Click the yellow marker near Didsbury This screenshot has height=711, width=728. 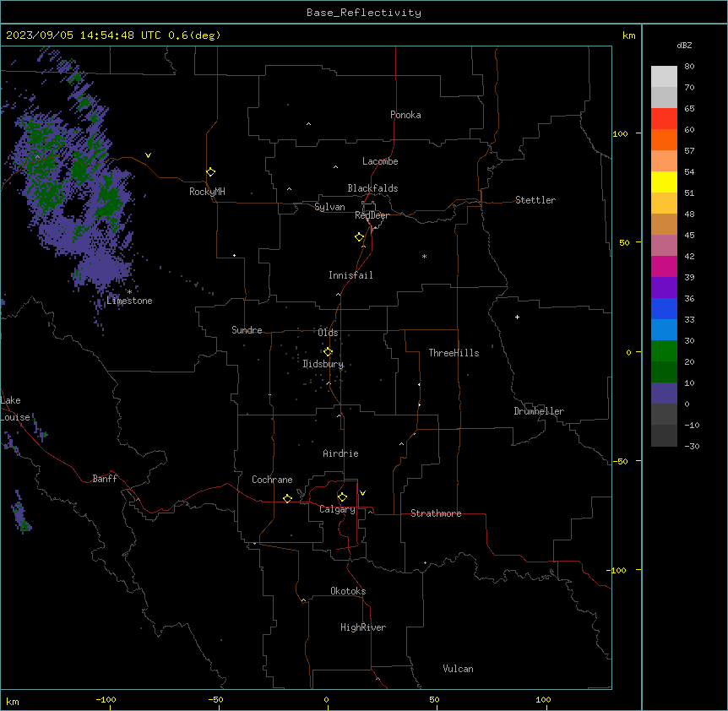(x=328, y=352)
